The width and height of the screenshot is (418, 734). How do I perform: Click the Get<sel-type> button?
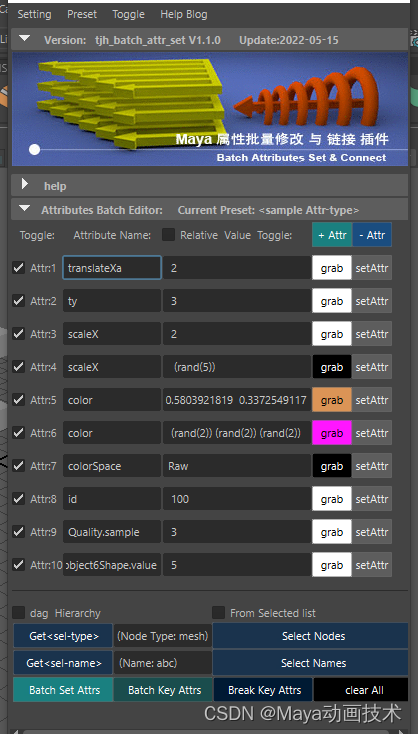(63, 636)
